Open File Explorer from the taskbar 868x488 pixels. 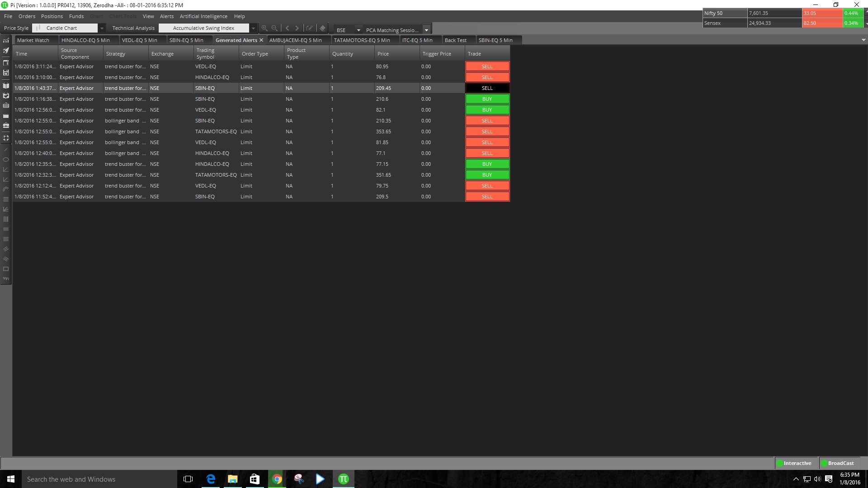click(x=233, y=479)
